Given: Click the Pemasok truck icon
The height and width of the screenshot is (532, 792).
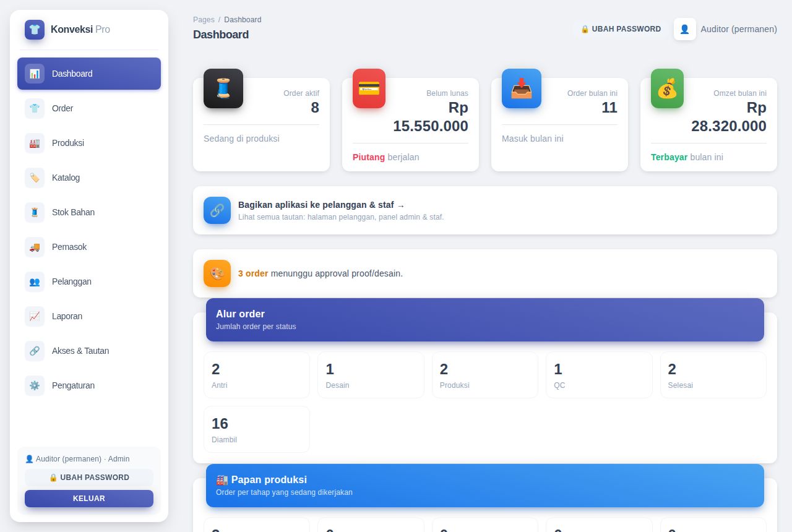Looking at the screenshot, I should (35, 247).
